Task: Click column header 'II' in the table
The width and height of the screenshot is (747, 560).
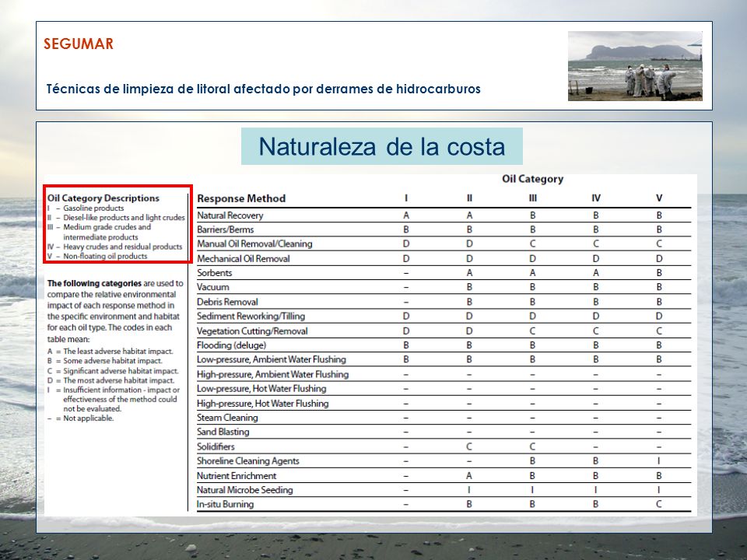Action: click(469, 198)
